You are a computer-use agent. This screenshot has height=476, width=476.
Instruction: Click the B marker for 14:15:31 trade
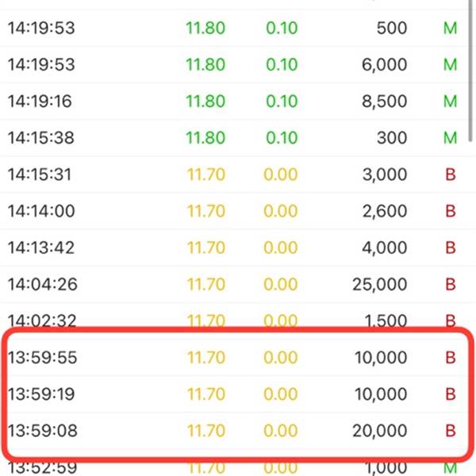click(x=451, y=175)
